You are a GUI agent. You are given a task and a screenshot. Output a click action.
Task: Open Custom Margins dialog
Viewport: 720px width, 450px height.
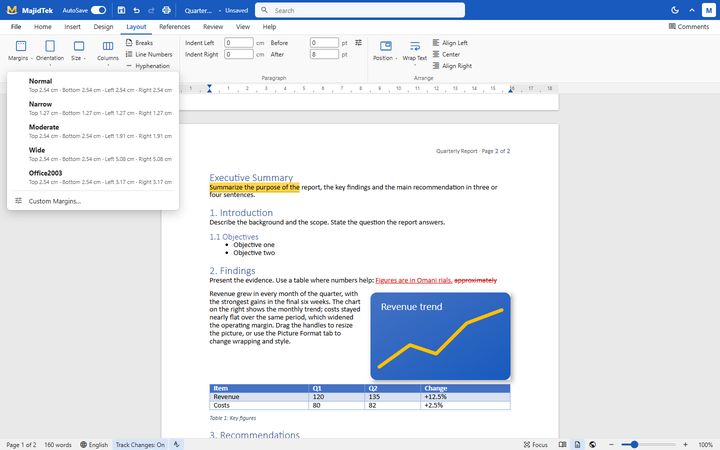tap(93, 201)
